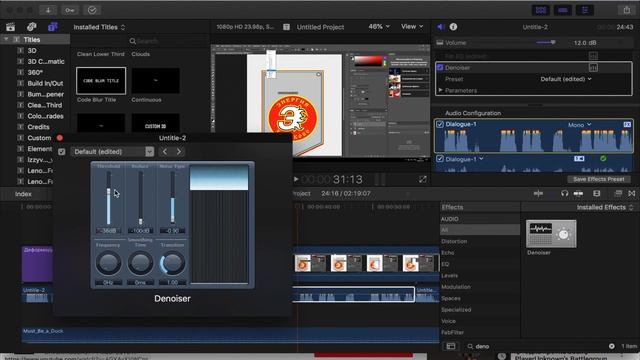This screenshot has width=640, height=360.
Task: Click the background tasks checkmark icon
Action: point(92,10)
